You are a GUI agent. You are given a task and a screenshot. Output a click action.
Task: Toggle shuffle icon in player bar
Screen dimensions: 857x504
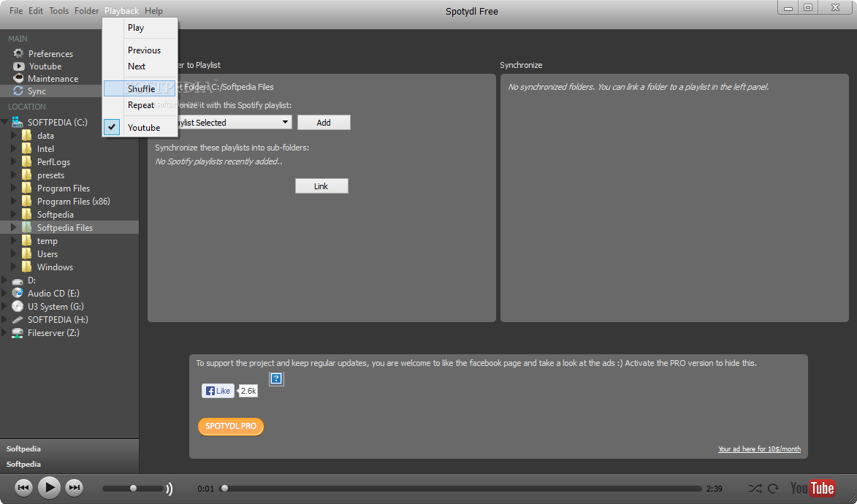coord(755,488)
